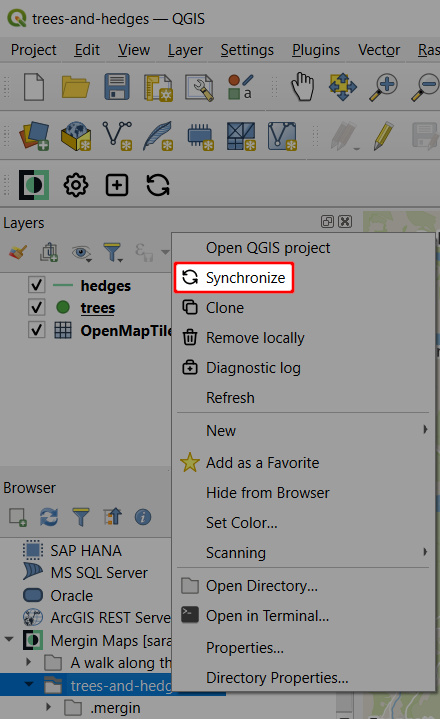The width and height of the screenshot is (440, 719).
Task: Open the Edit menu
Action: click(x=87, y=50)
